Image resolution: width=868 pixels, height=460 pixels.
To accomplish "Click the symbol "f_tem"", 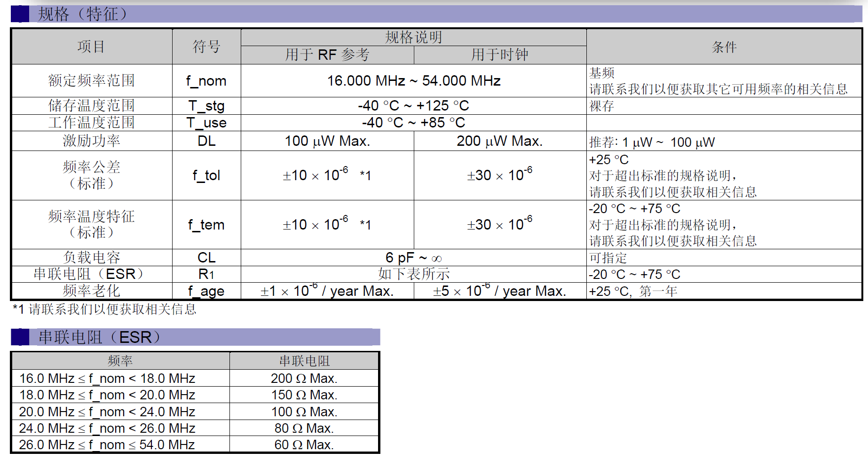I will tap(206, 225).
